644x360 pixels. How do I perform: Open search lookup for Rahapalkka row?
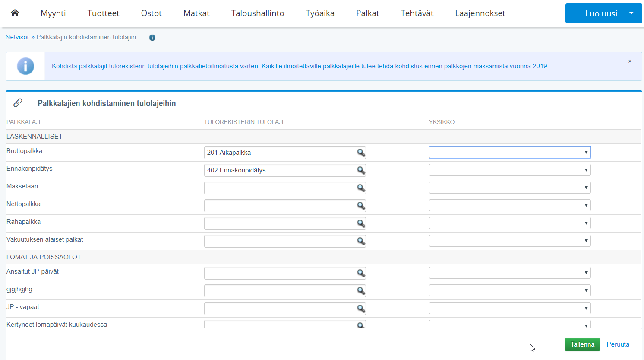361,223
